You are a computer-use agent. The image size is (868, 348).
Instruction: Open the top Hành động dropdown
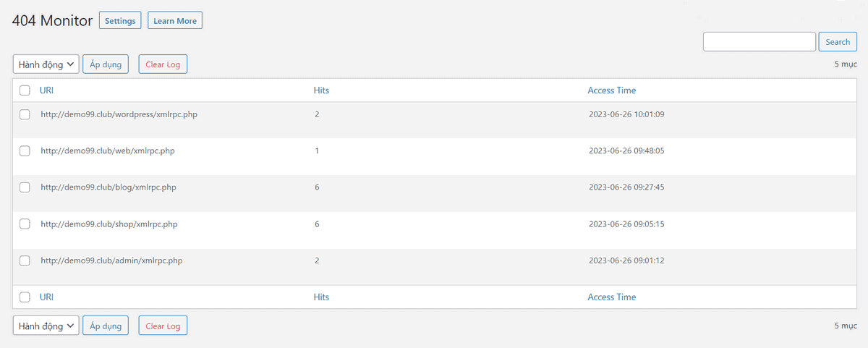pos(46,64)
